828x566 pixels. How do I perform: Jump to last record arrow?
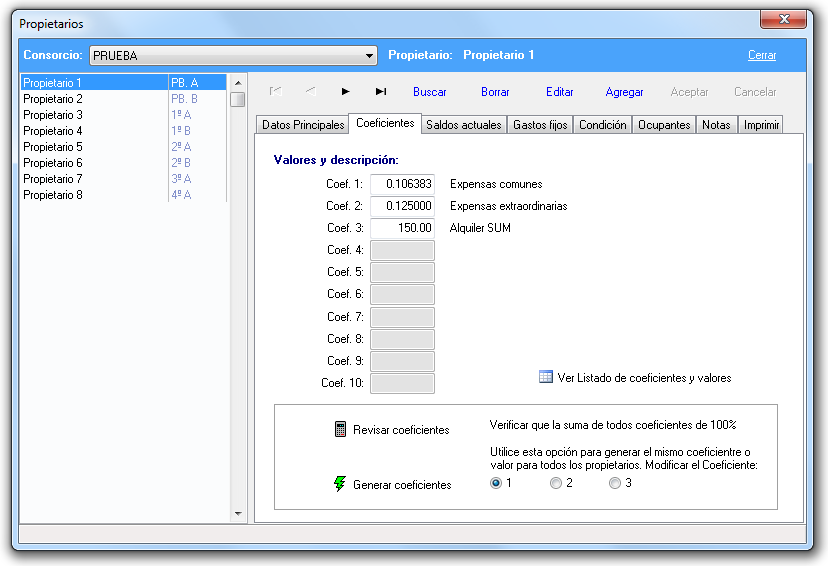pyautogui.click(x=381, y=91)
